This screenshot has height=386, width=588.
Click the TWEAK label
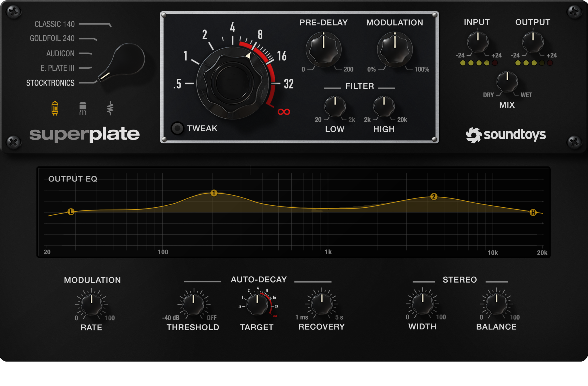tap(202, 128)
